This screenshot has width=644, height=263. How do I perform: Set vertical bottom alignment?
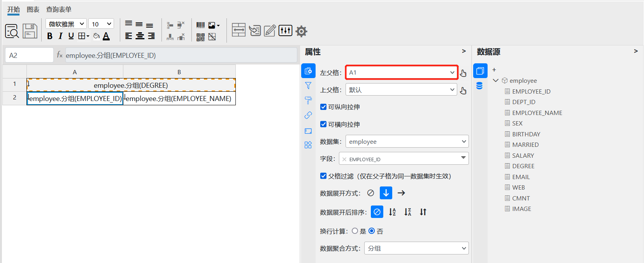(x=149, y=25)
